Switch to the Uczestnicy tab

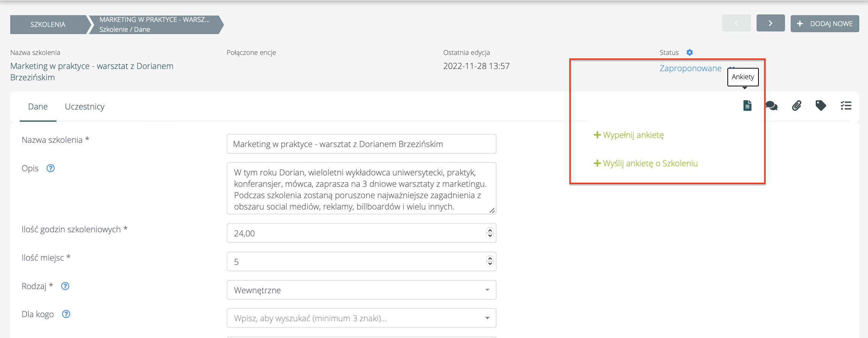(85, 106)
